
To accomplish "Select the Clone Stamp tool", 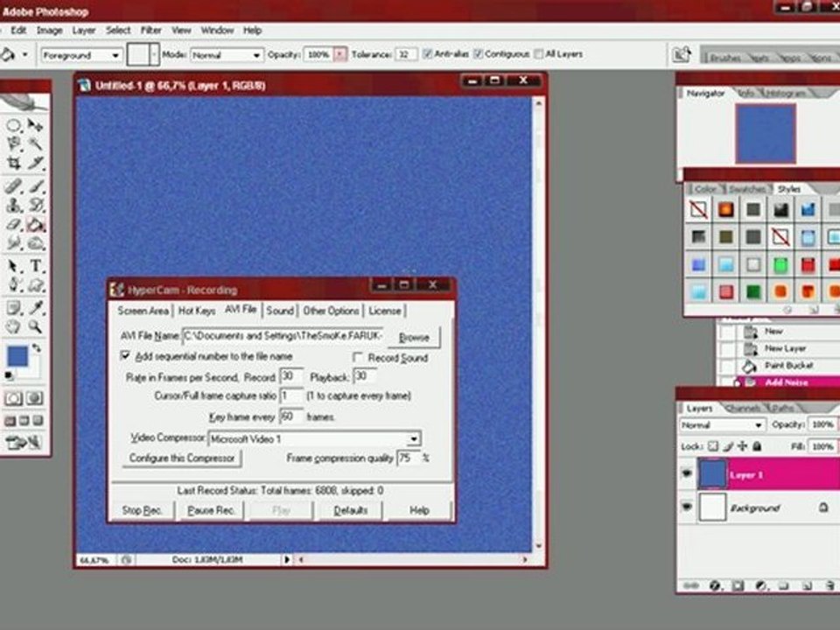I will point(13,205).
